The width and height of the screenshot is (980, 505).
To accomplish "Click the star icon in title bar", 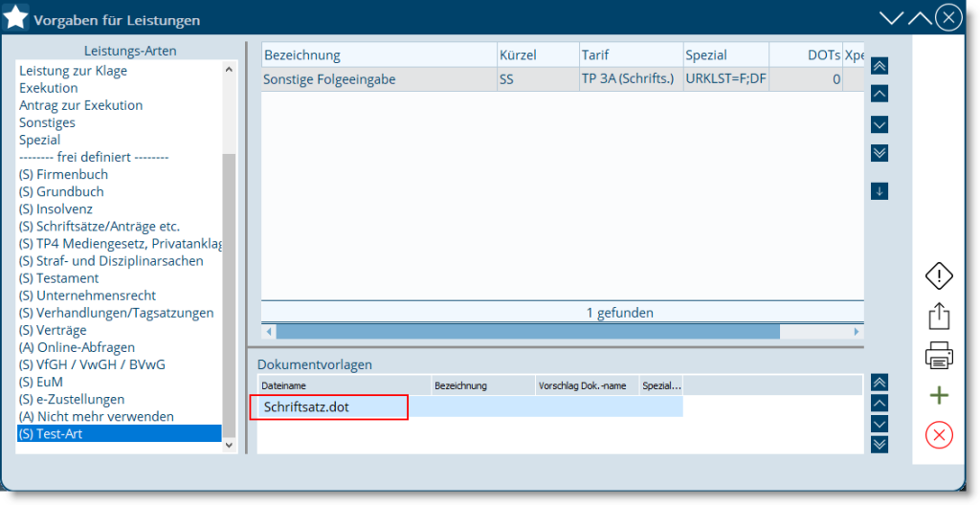I will tap(16, 17).
